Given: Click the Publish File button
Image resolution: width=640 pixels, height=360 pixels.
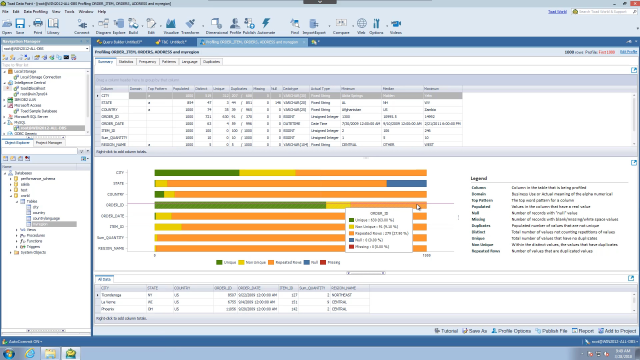Looking at the screenshot, I should click(x=551, y=331).
